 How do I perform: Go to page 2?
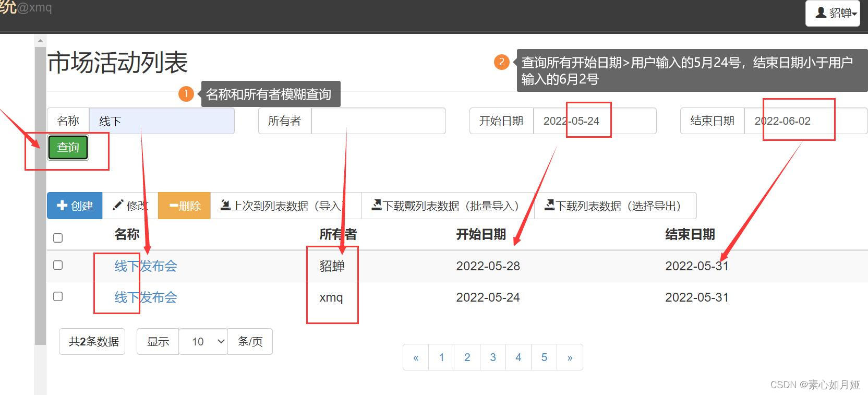467,357
